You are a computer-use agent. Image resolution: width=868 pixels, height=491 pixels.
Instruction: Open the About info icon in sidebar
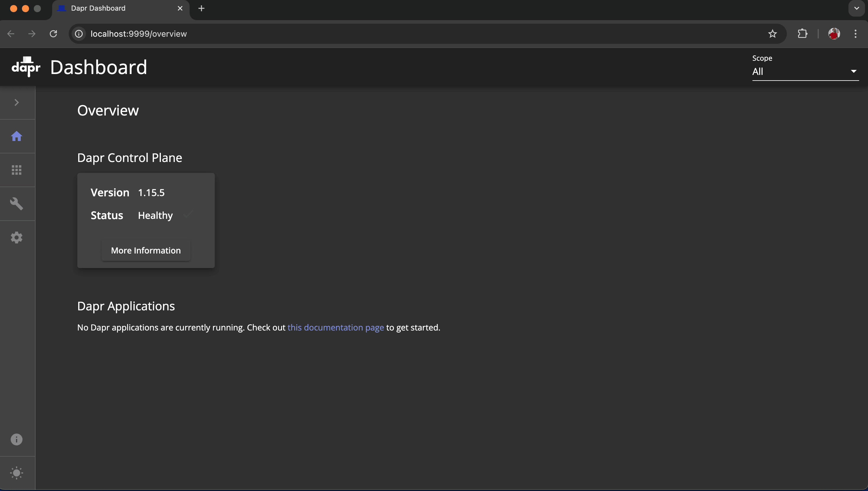(x=17, y=439)
